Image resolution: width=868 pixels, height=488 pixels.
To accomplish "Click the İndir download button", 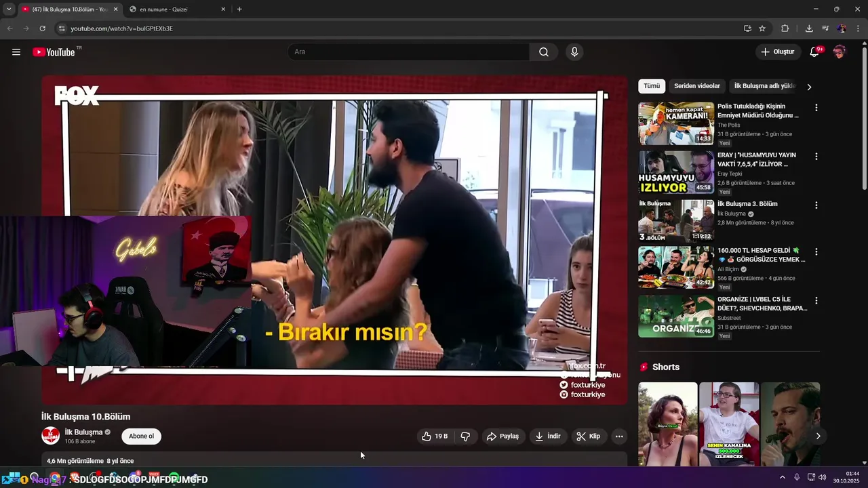I will 548,436.
